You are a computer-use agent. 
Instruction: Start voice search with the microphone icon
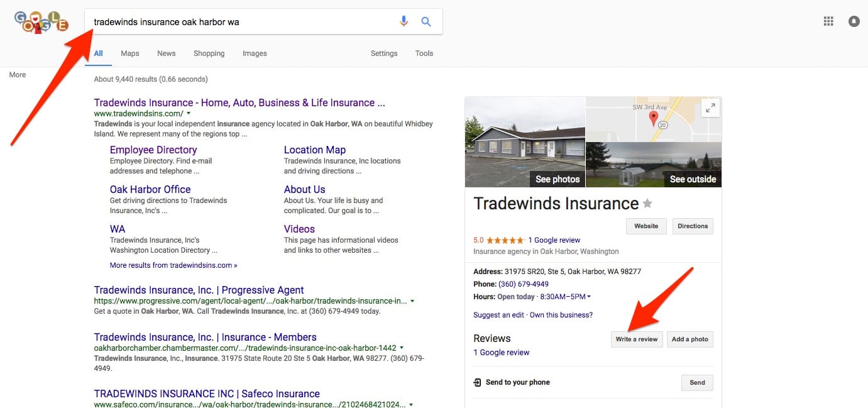pyautogui.click(x=404, y=21)
